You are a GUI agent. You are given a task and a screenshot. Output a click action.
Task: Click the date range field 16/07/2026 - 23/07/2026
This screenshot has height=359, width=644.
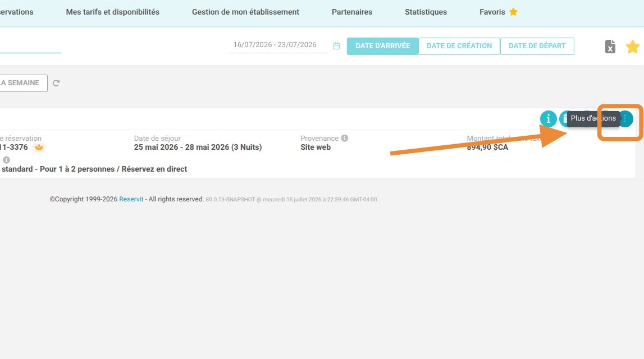point(279,45)
